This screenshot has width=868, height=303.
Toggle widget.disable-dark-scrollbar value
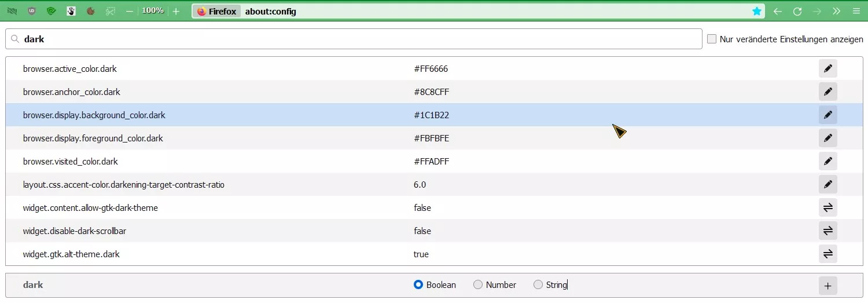click(x=828, y=231)
